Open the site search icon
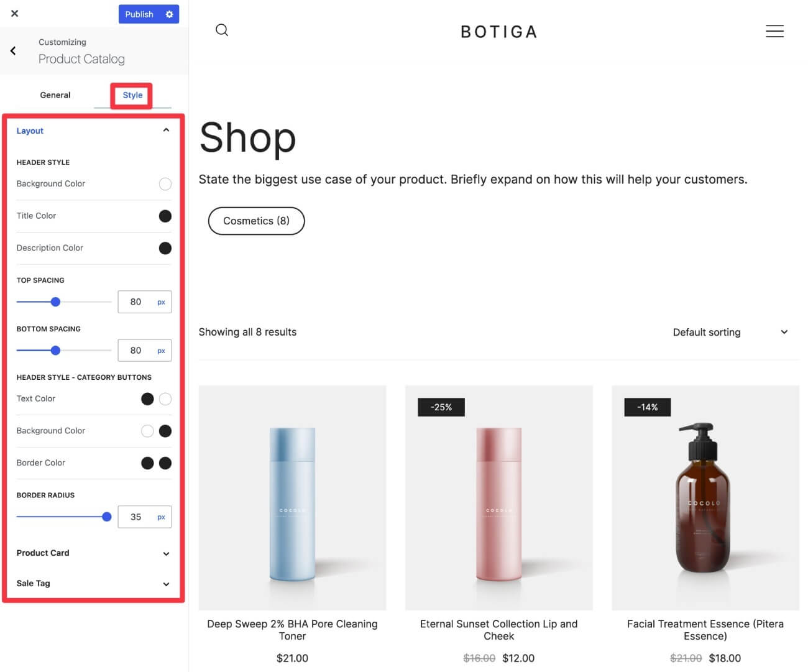 [222, 30]
